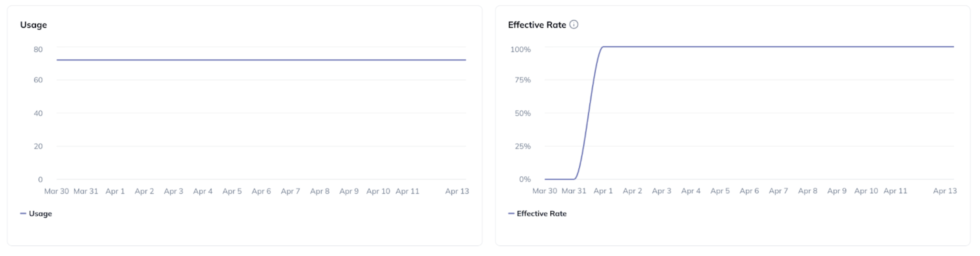Select the Usage chart title

[x=33, y=25]
